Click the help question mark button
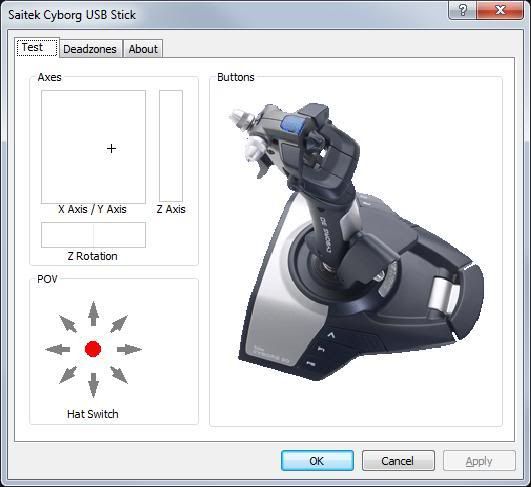Viewport: 531px width, 487px height. click(x=463, y=10)
